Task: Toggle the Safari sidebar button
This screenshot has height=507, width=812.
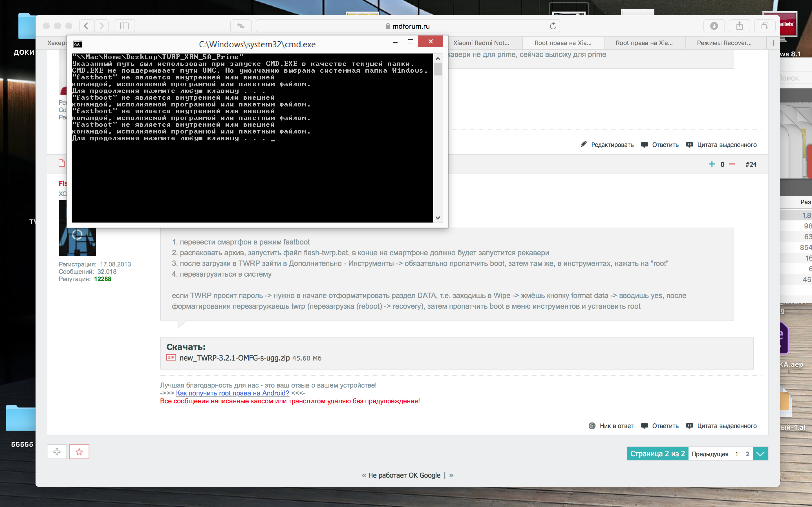Action: coord(124,26)
